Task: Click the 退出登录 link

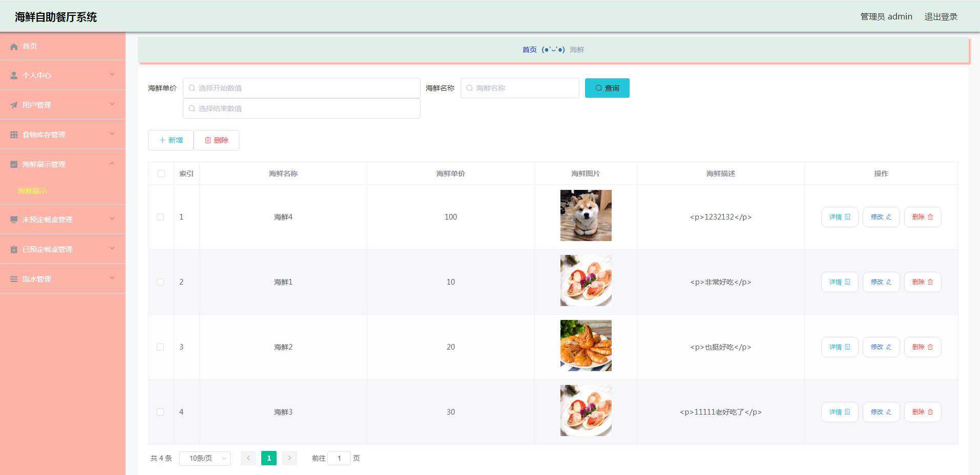Action: point(941,16)
